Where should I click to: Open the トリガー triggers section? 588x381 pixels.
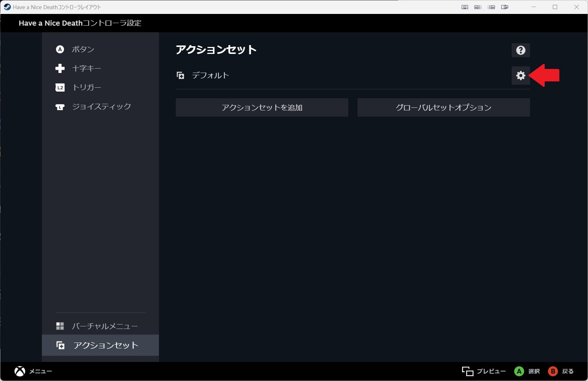tap(100, 87)
